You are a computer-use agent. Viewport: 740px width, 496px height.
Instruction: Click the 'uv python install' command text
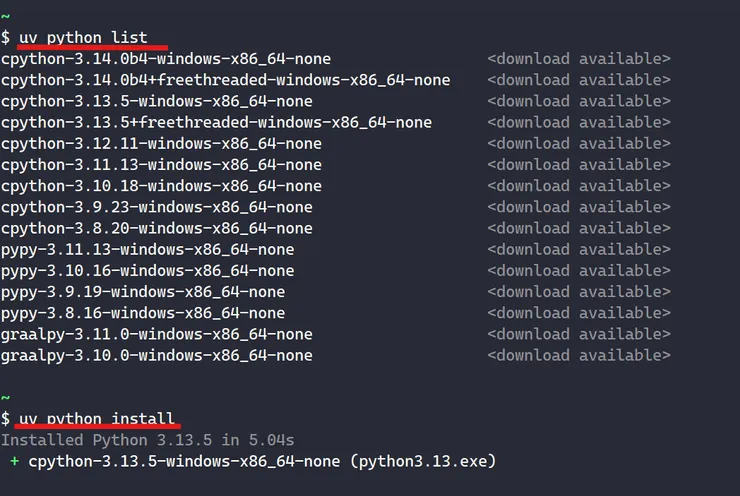[96, 419]
